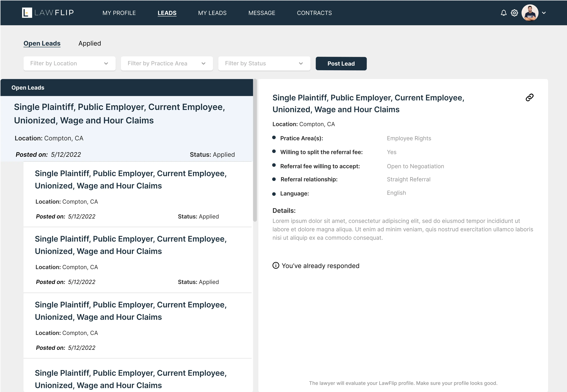Click the Employee Rights practice area value
Screen dimensions: 567x392
409,138
